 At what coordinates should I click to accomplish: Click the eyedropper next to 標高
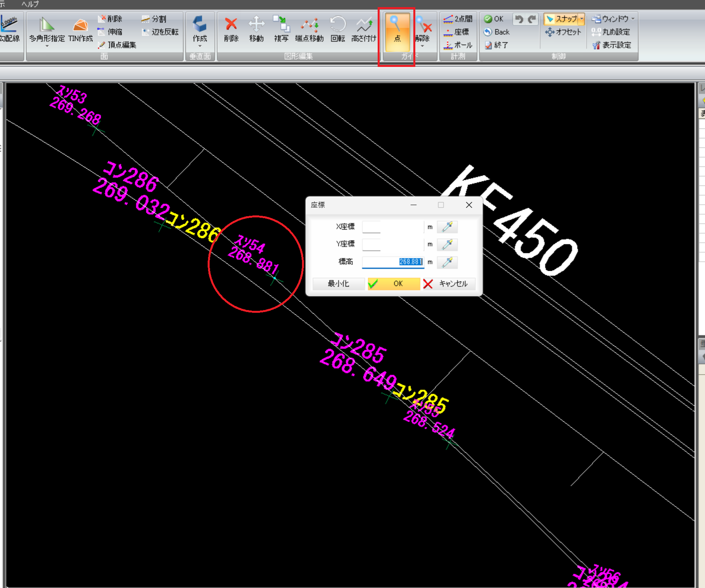point(447,262)
